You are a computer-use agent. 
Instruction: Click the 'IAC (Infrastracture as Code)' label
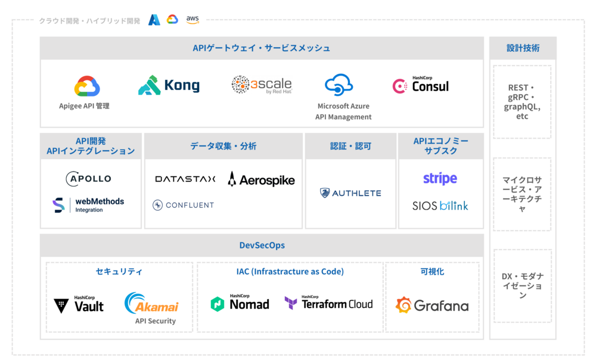[290, 271]
